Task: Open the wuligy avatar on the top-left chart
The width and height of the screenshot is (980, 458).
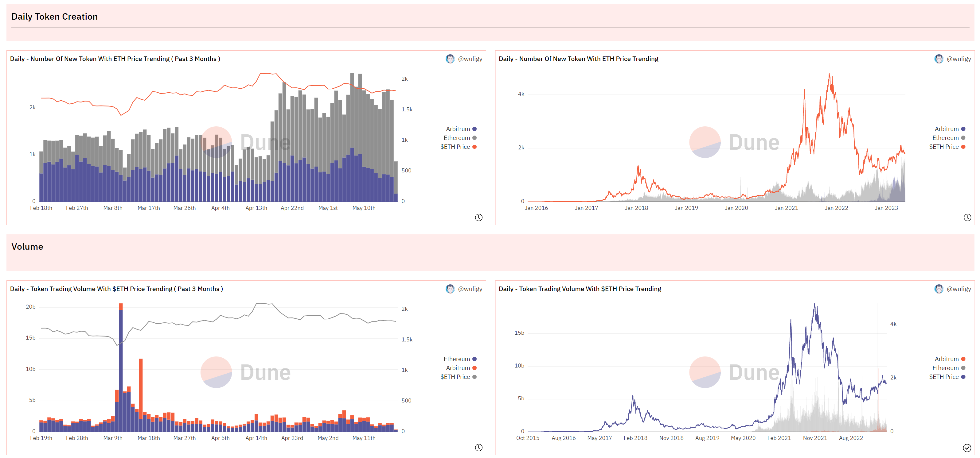Action: click(450, 59)
